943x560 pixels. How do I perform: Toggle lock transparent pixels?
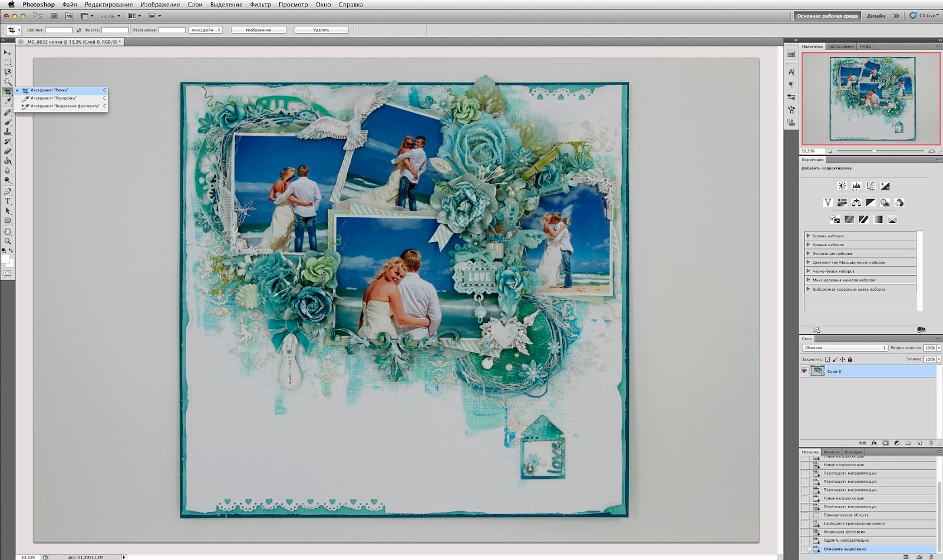pos(827,359)
